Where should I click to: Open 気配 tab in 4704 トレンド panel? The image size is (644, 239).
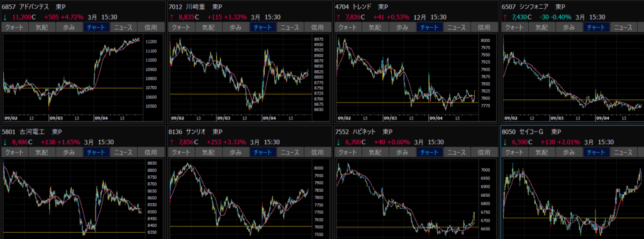tap(375, 28)
